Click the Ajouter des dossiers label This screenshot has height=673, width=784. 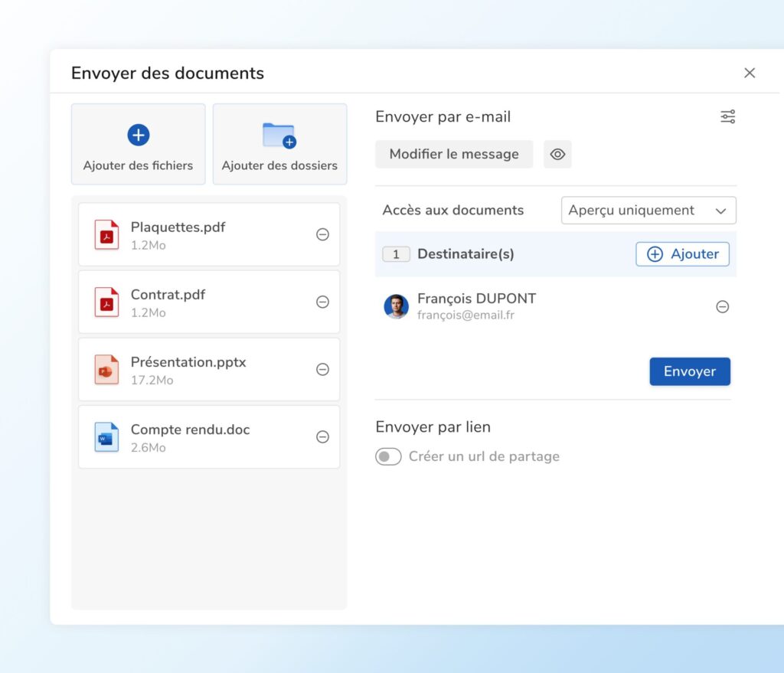pos(279,165)
